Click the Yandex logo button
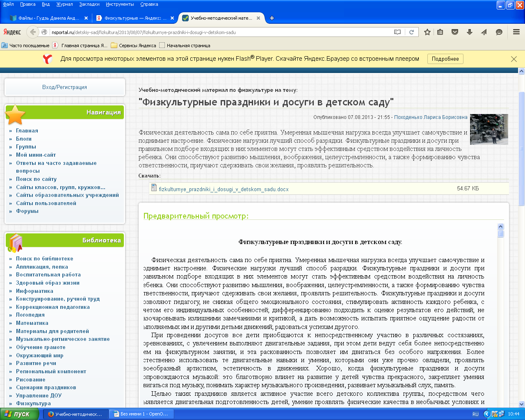The height and width of the screenshot is (420, 525). 12,32
